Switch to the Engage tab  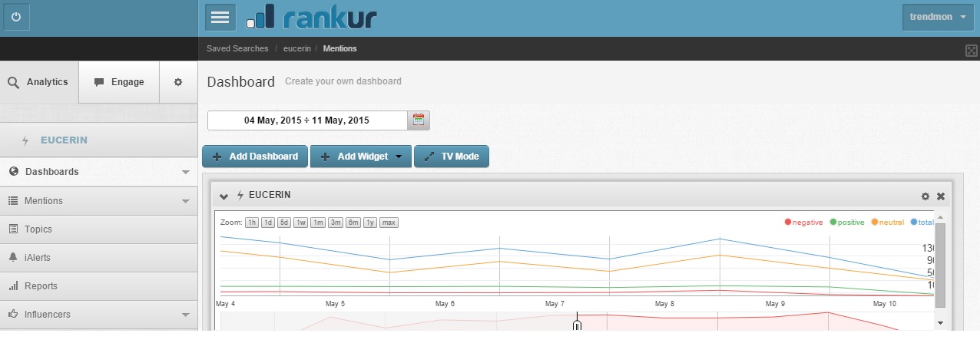coord(119,82)
